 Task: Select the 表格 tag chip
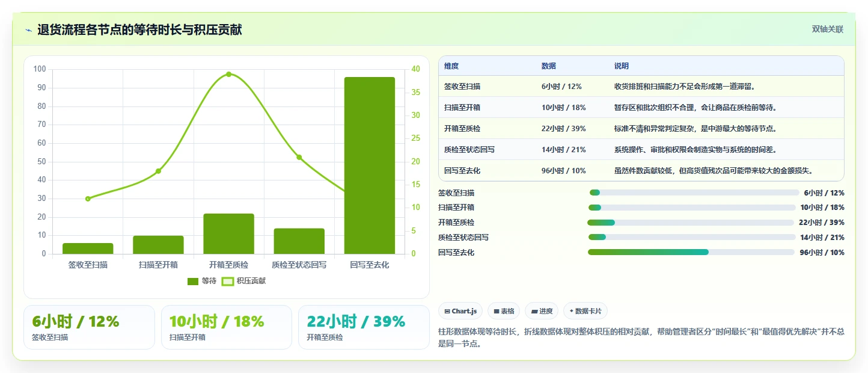click(x=504, y=311)
